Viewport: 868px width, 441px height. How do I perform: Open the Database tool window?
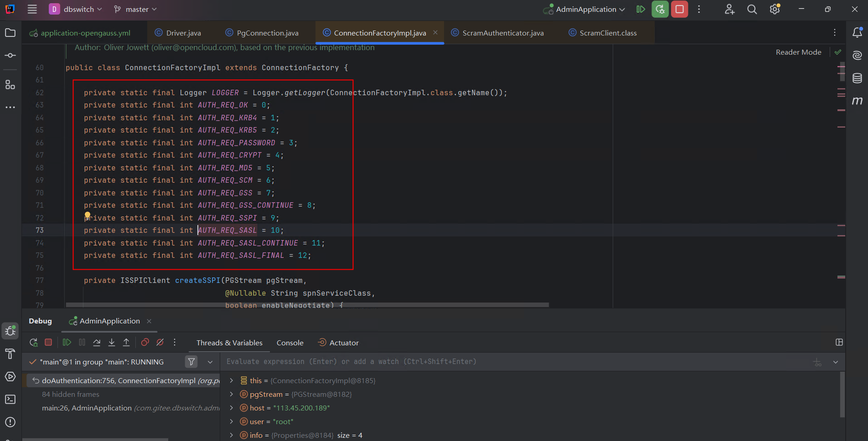click(x=857, y=78)
